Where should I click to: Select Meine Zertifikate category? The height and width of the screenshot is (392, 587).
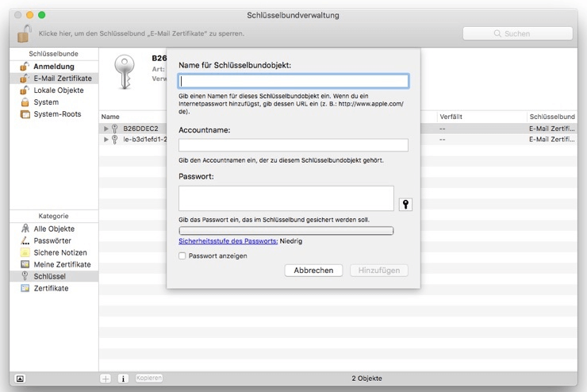[x=62, y=264]
